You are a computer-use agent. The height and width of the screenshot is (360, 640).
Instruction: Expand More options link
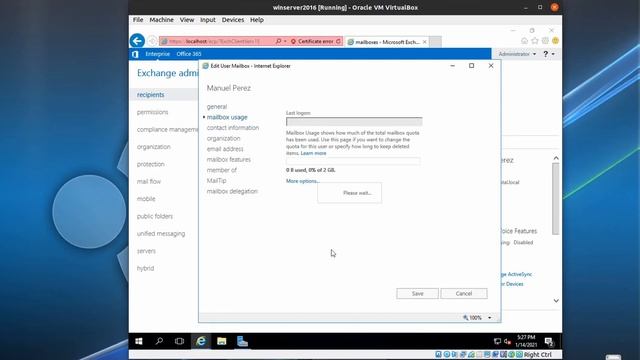tap(302, 181)
